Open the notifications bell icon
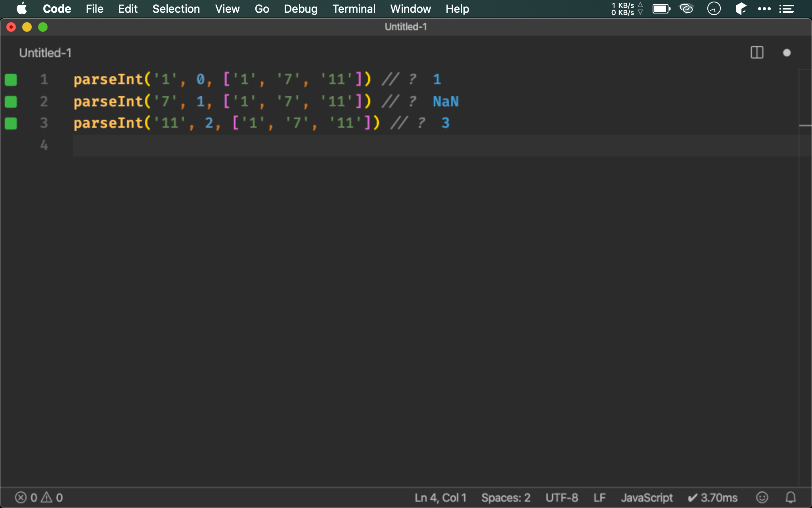Screen dimensions: 812x508 (791, 497)
